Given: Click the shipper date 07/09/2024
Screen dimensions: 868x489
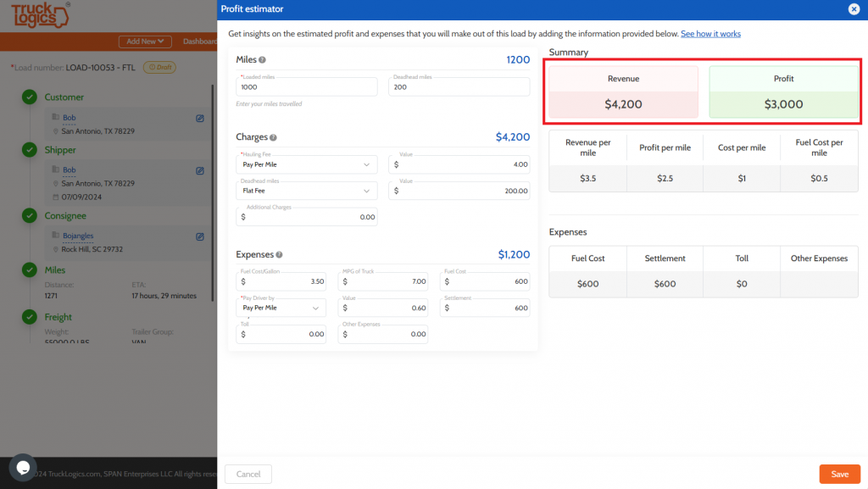Looking at the screenshot, I should tap(81, 197).
